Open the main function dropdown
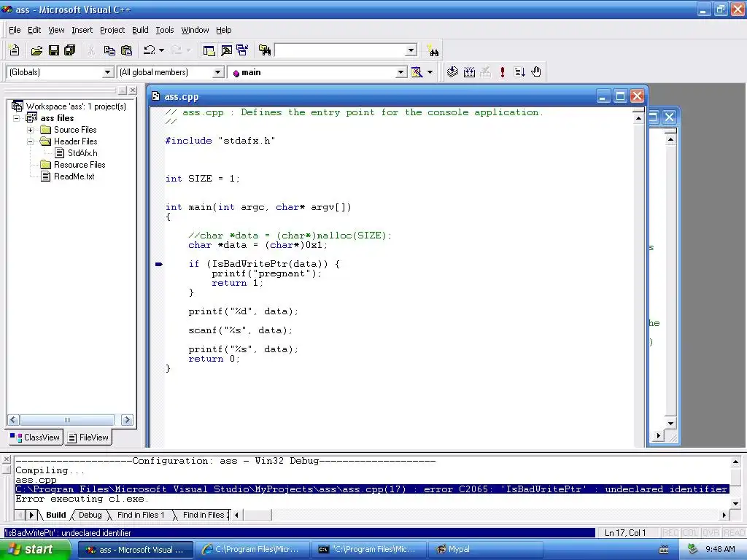The image size is (747, 560). (x=401, y=72)
